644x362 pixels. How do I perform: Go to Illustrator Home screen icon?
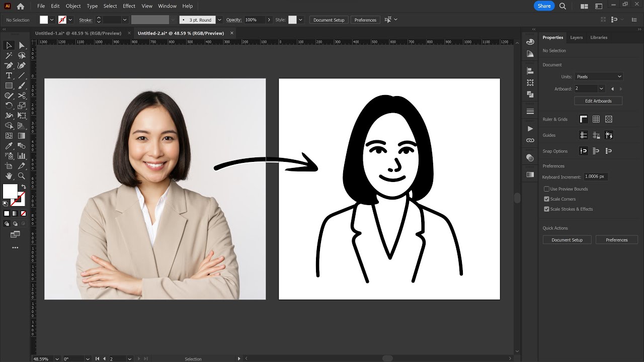pyautogui.click(x=20, y=6)
